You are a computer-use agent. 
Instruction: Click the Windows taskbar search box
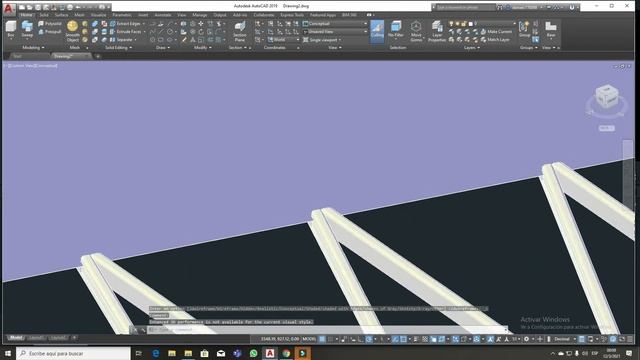(73, 353)
